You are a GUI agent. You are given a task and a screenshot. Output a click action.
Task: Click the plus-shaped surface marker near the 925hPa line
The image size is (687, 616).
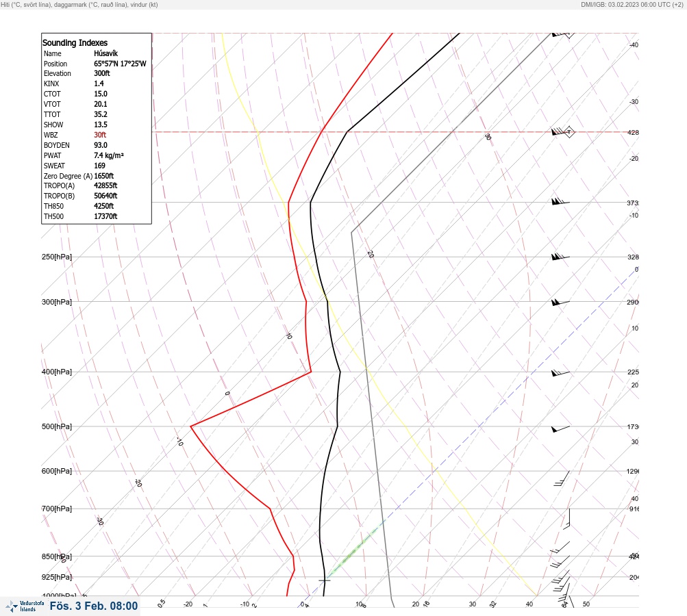point(324,580)
